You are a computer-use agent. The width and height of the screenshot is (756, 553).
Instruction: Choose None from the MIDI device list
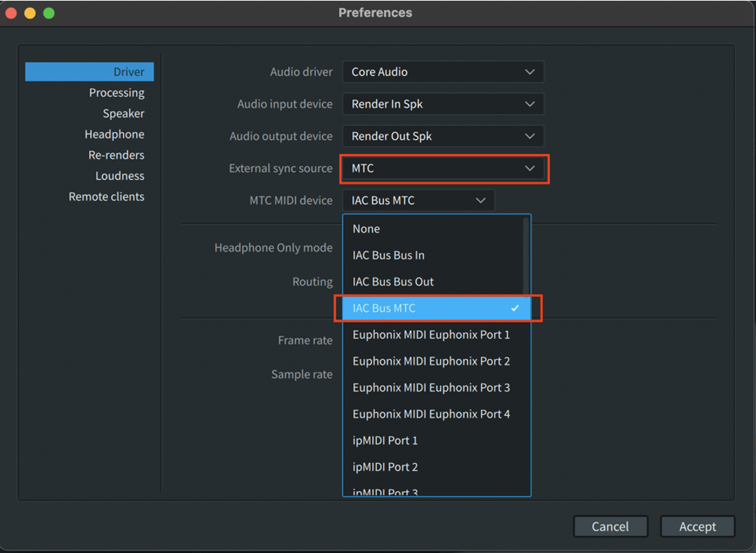[366, 229]
